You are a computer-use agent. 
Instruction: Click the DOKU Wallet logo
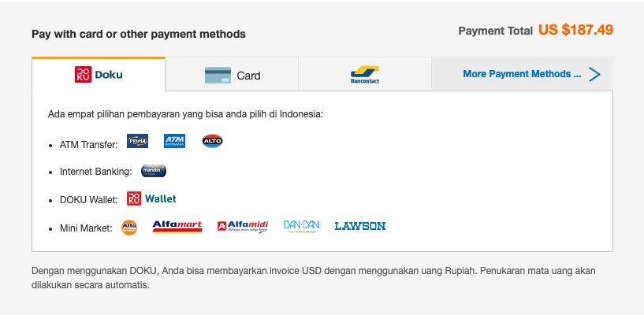coord(151,198)
